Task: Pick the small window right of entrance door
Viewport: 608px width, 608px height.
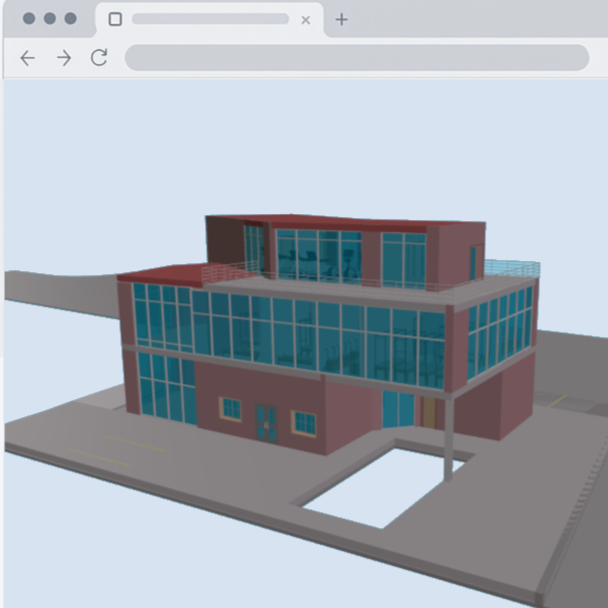Action: point(304,422)
